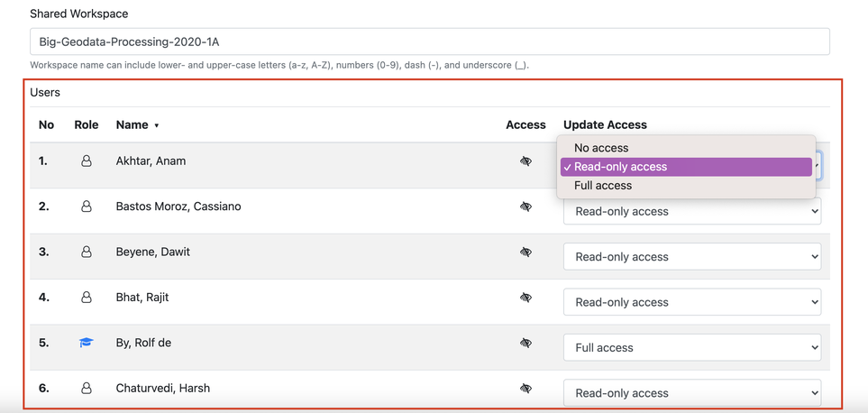Viewport: 868px width, 413px height.
Task: Click the Shared Workspace name input field
Action: point(429,41)
